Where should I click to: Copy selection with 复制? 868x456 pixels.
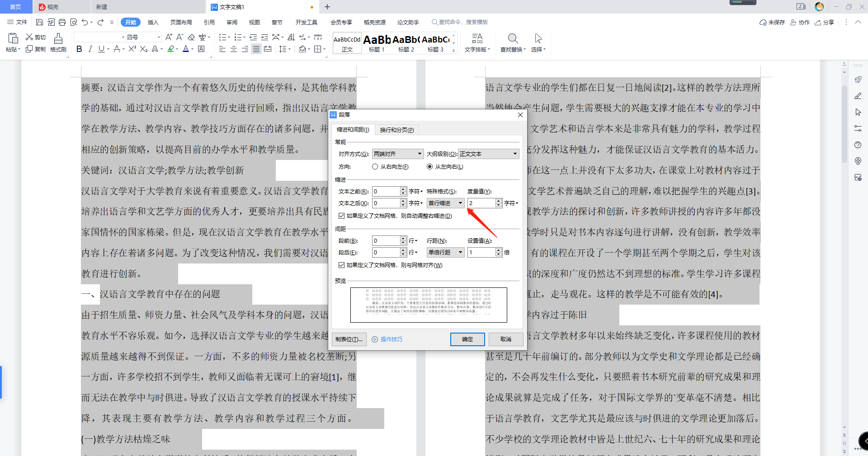pos(36,49)
